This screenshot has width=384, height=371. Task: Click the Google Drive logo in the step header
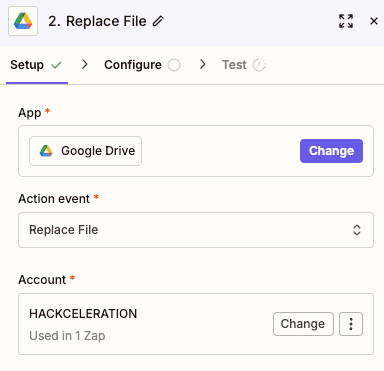(x=23, y=21)
